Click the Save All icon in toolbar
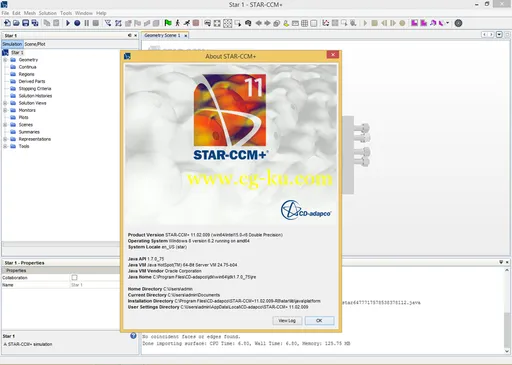This screenshot has height=365, width=512. coord(35,23)
